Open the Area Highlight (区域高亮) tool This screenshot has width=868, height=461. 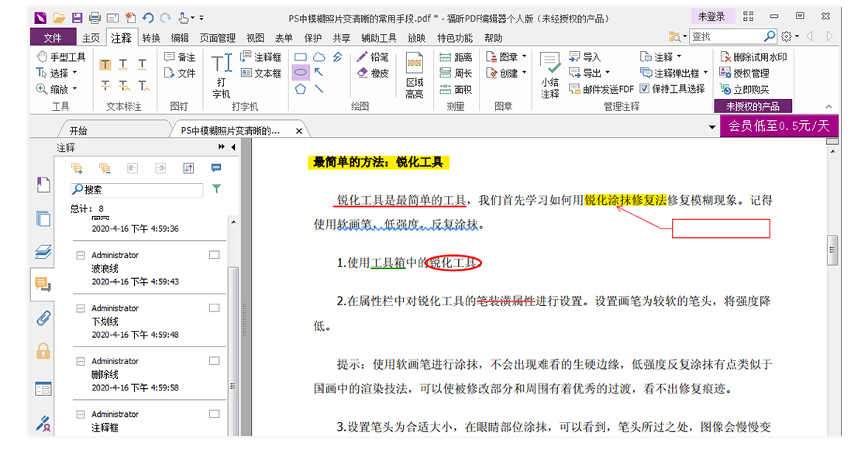tap(414, 75)
